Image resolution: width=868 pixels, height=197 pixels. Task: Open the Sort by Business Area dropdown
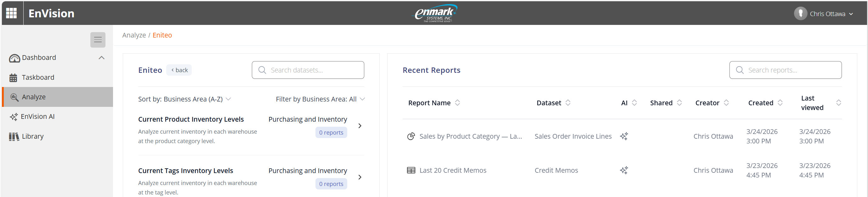click(184, 99)
